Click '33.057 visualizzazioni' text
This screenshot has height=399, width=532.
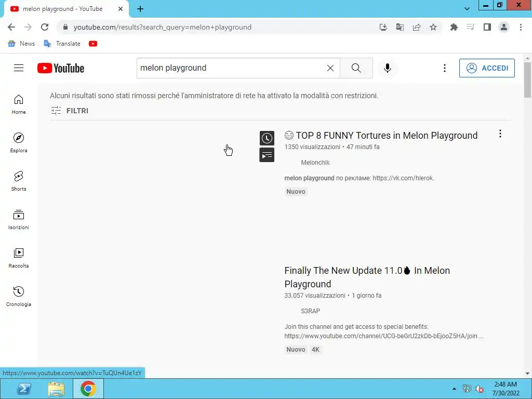point(315,296)
